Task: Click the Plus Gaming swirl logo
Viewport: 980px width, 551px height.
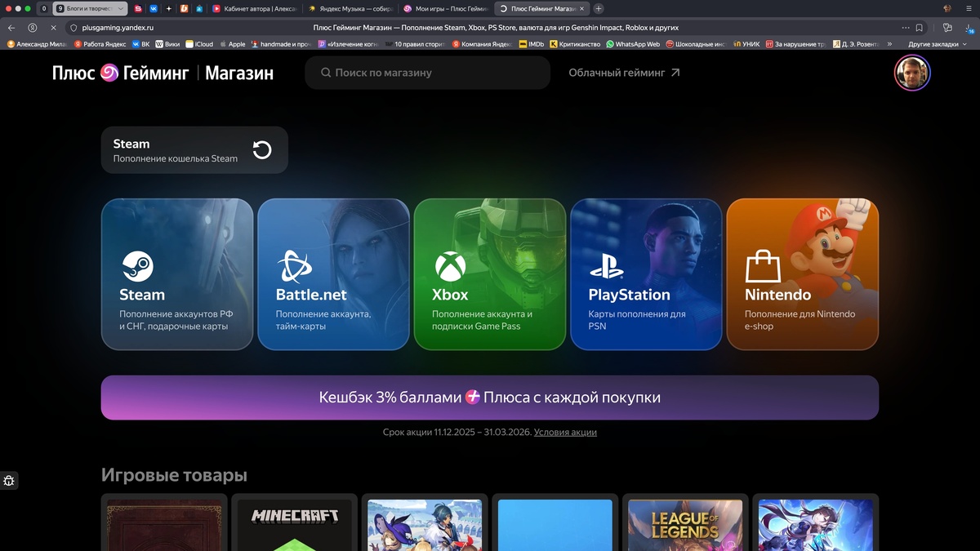Action: (109, 73)
